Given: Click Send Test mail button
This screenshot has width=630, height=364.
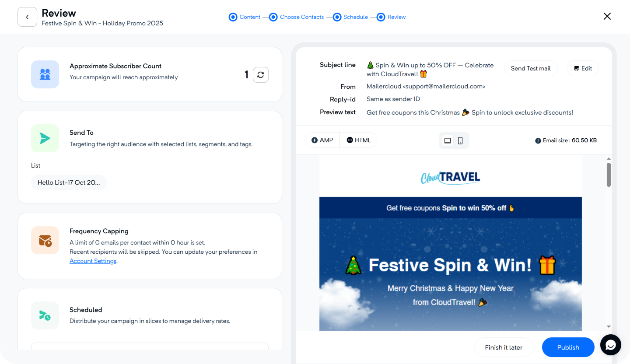Looking at the screenshot, I should click(x=531, y=68).
